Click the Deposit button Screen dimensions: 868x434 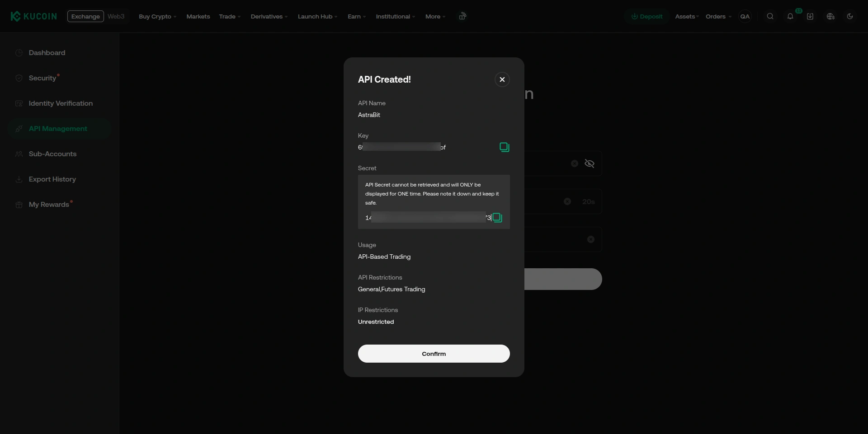(x=647, y=16)
